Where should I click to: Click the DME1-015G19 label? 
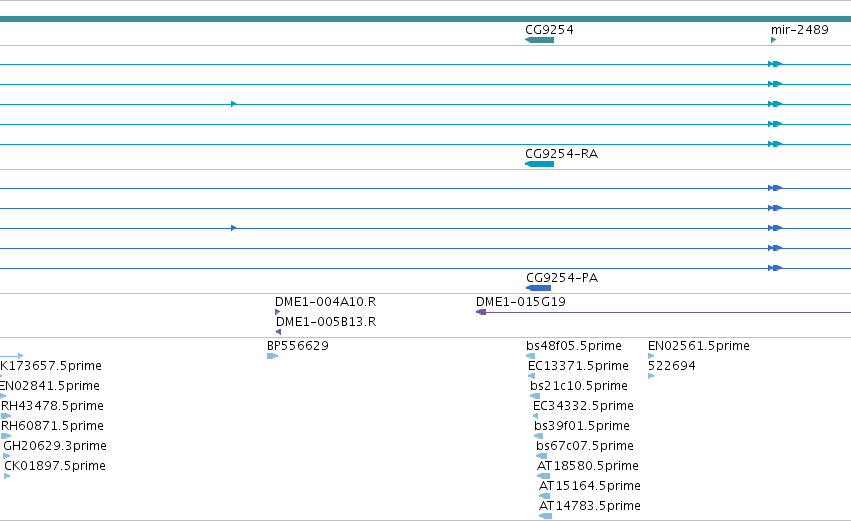click(521, 302)
